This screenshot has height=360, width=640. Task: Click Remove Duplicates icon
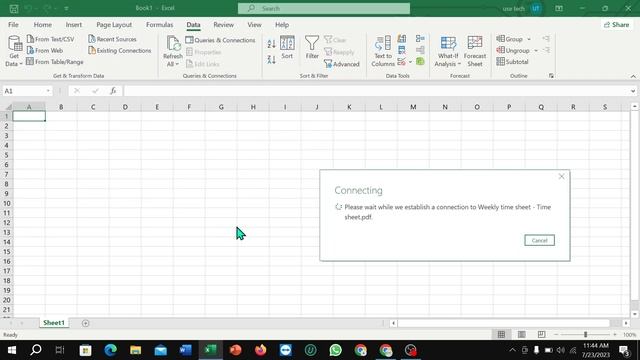point(402,50)
